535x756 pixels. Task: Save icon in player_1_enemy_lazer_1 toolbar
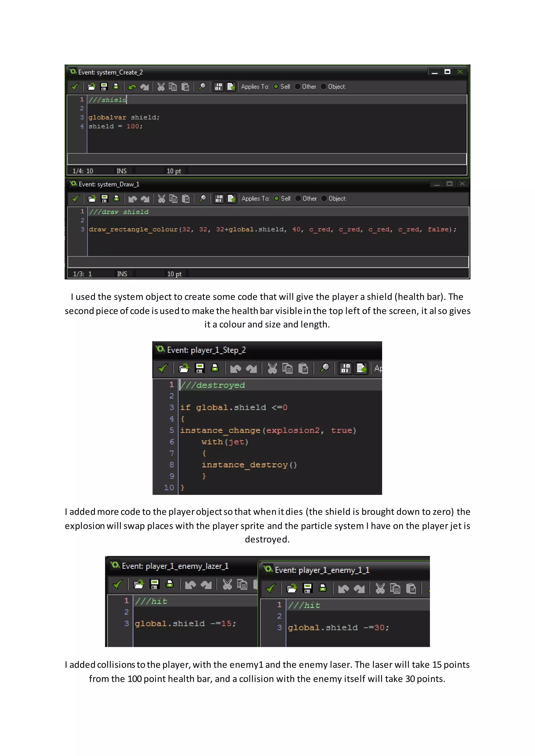154,584
